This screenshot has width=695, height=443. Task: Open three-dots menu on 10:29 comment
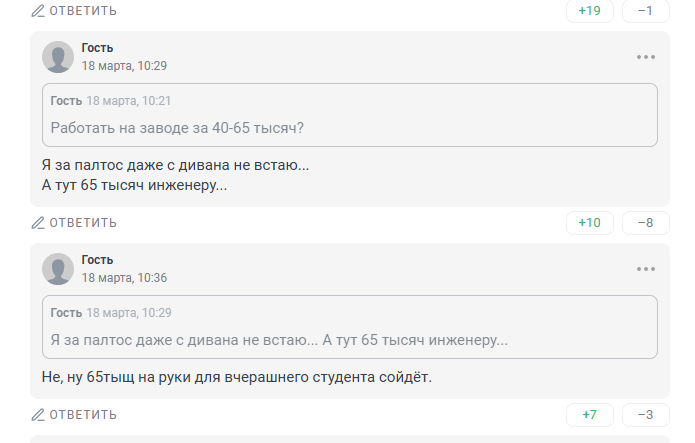pyautogui.click(x=645, y=57)
